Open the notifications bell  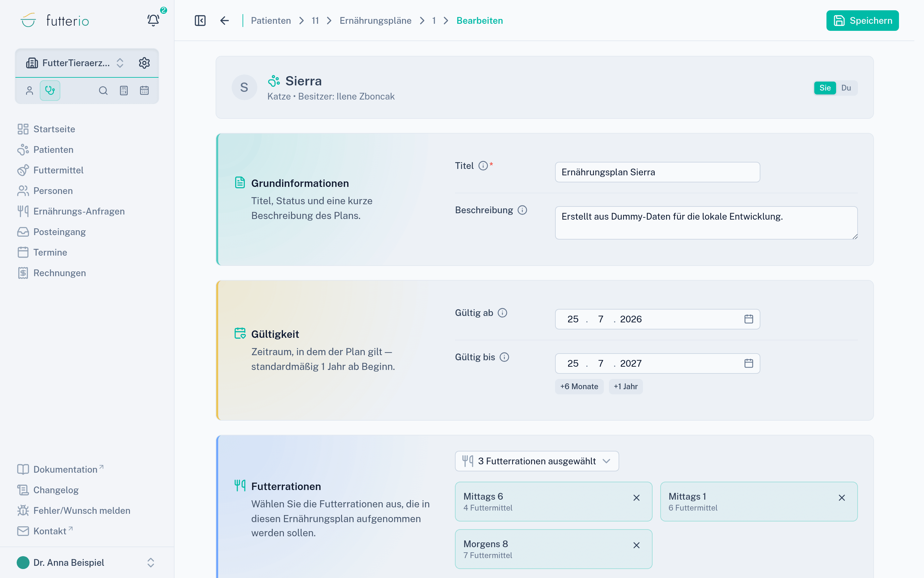tap(153, 20)
